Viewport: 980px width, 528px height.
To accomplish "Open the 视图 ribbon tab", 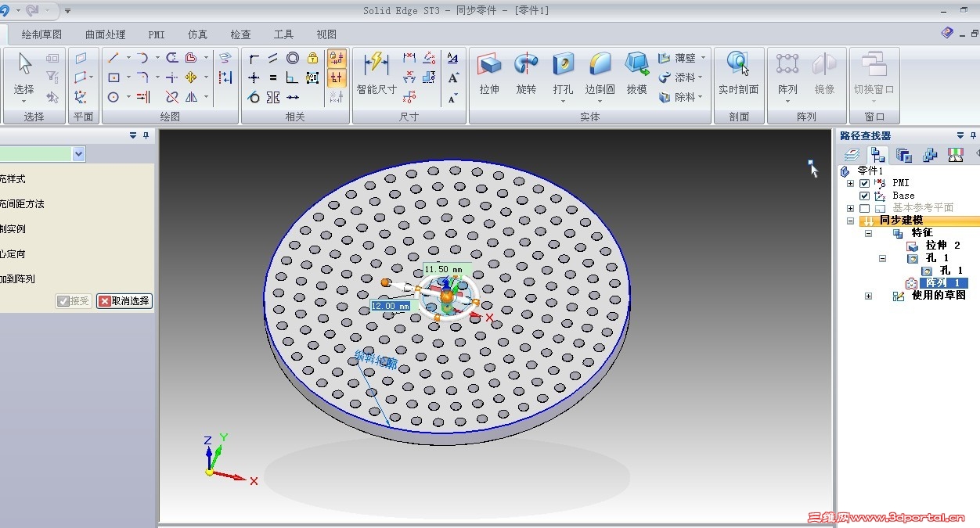I will pos(326,34).
